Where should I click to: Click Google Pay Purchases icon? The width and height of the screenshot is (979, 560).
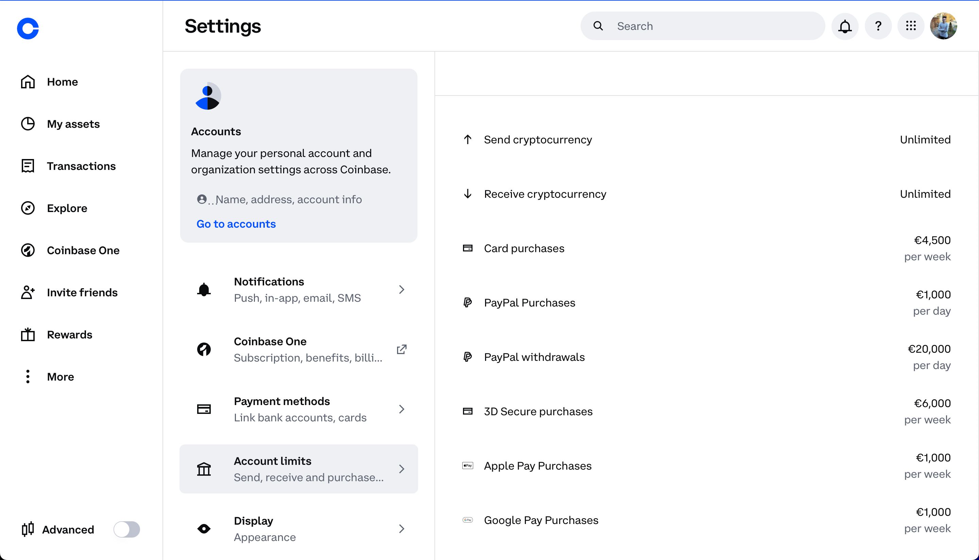point(467,520)
